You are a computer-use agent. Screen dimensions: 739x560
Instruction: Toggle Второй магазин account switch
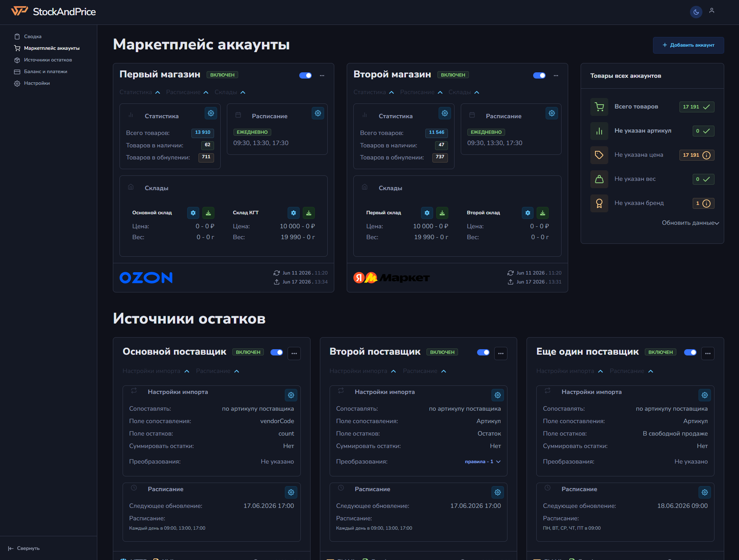point(539,75)
